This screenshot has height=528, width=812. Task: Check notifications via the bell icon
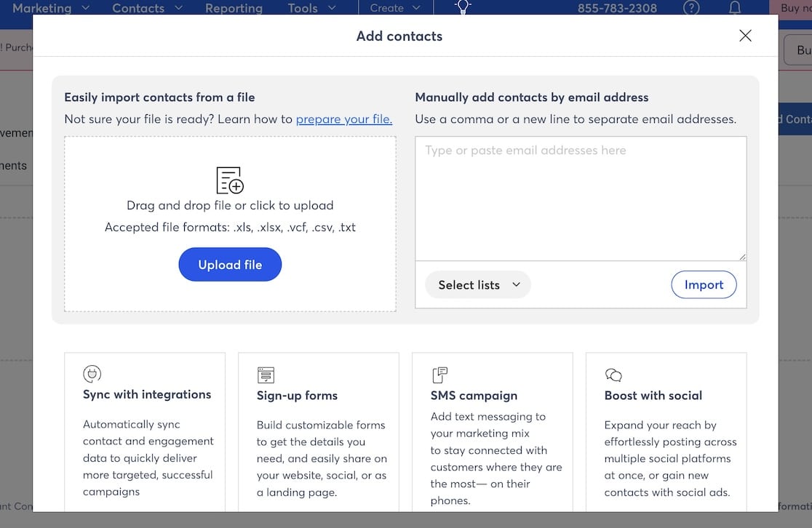pyautogui.click(x=734, y=7)
